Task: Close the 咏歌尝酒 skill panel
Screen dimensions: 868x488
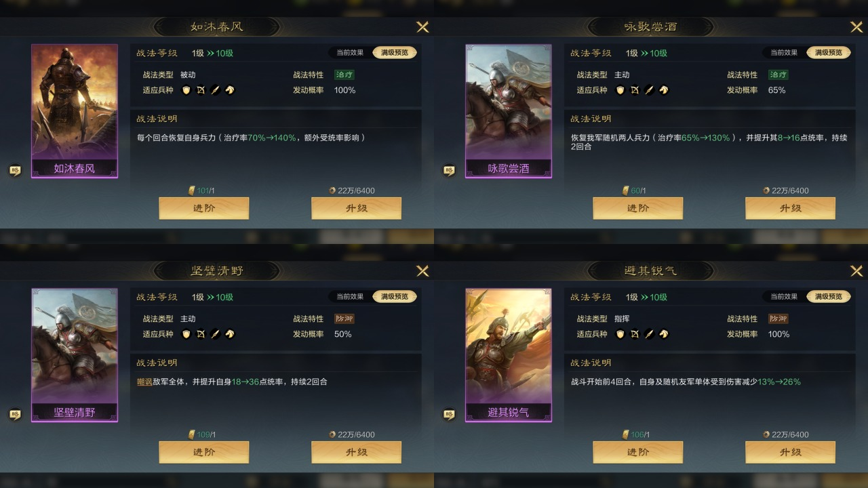Action: click(856, 27)
